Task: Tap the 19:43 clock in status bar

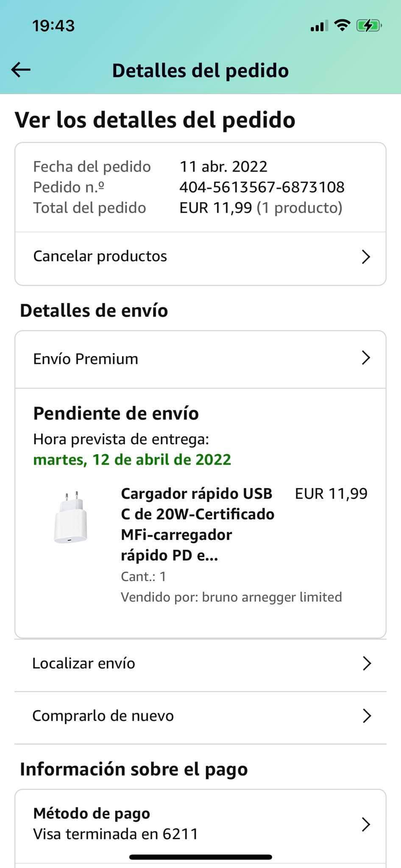Action: [53, 26]
